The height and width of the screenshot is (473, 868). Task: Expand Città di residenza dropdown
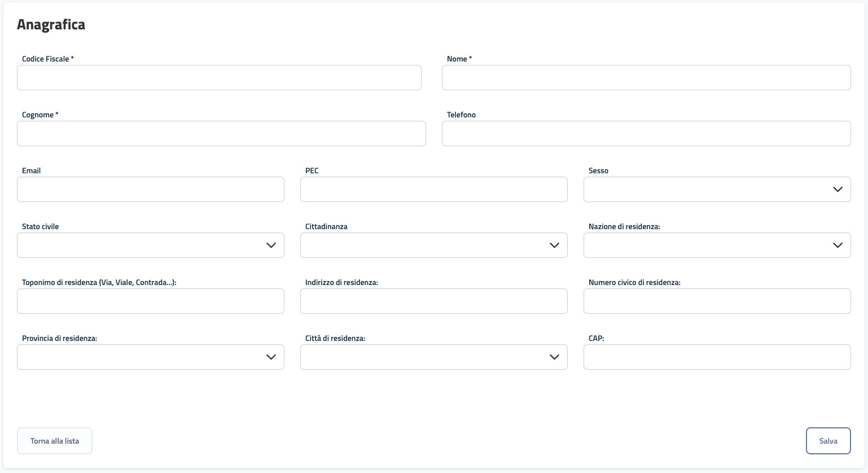tap(433, 357)
